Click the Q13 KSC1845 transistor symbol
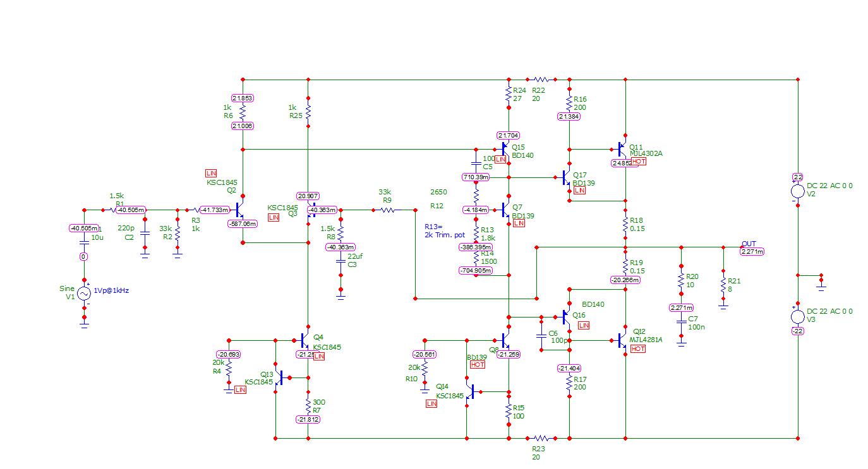This screenshot has height=469, width=868. pyautogui.click(x=279, y=378)
